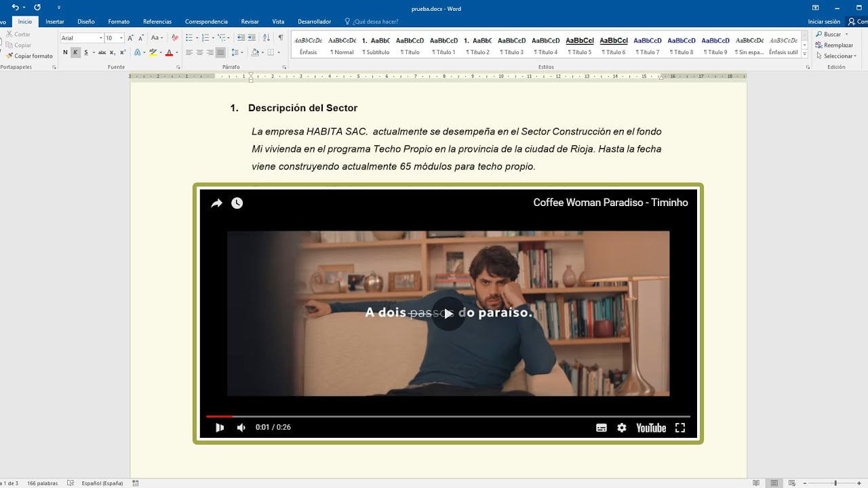Toggle video subtitles with the captions button

pyautogui.click(x=601, y=428)
